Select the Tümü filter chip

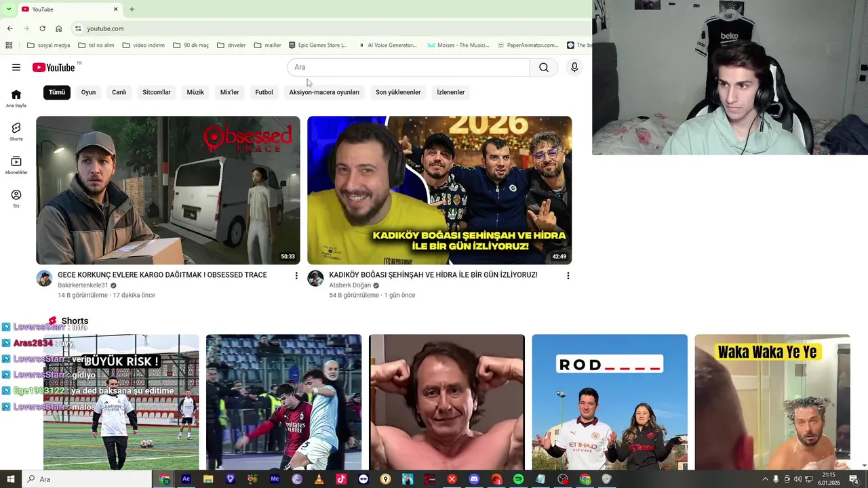click(x=57, y=92)
